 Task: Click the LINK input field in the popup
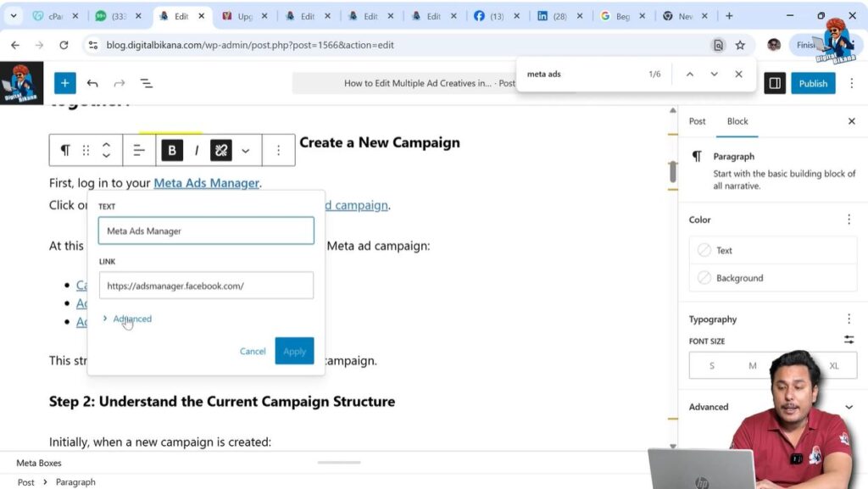[206, 285]
